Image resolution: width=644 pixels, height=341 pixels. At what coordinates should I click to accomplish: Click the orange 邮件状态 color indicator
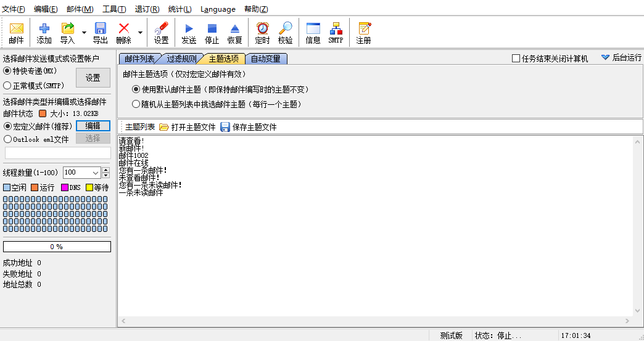(43, 113)
